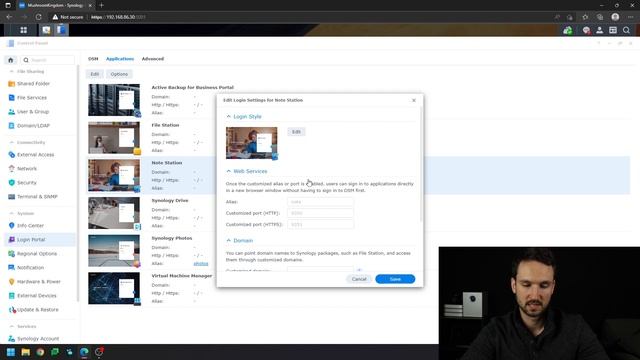Switch to the DSM tab
This screenshot has height=360, width=640.
click(x=93, y=59)
